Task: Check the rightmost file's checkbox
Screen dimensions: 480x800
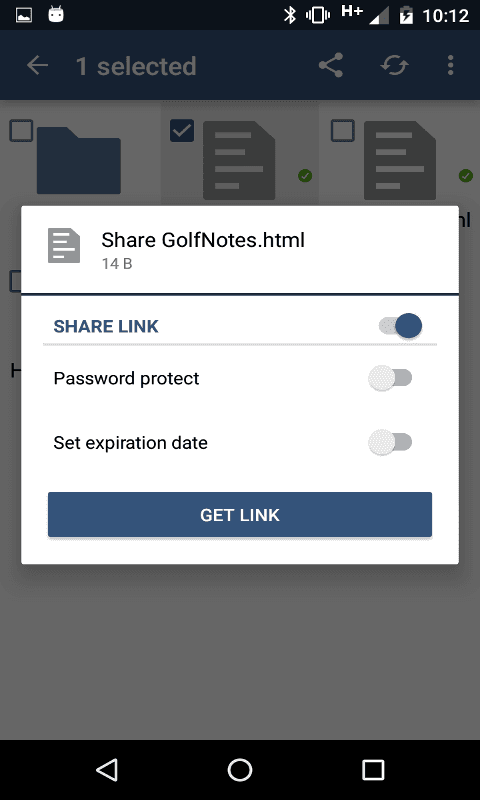Action: click(343, 131)
